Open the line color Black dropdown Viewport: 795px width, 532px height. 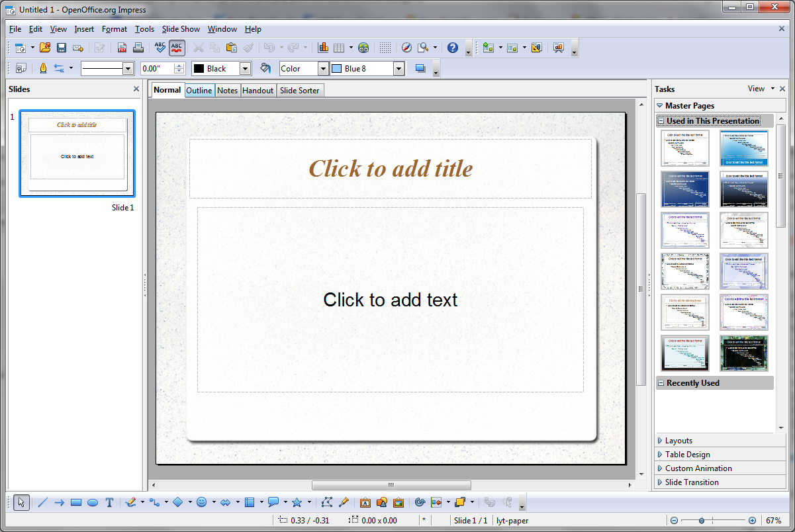point(245,68)
